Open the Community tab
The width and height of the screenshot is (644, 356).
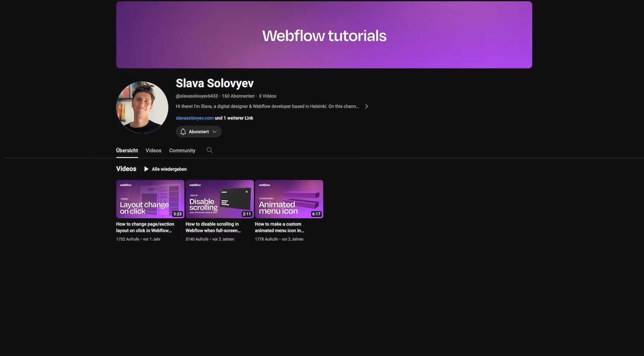[x=182, y=150]
